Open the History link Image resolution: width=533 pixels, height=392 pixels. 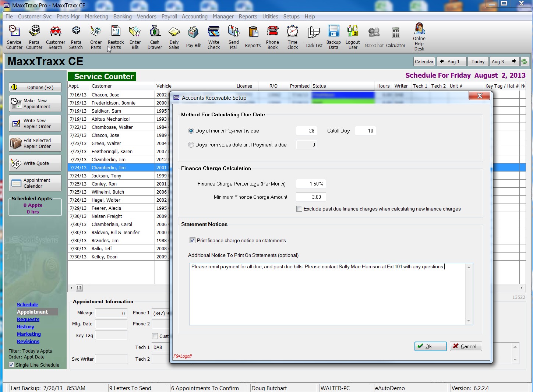pos(25,326)
